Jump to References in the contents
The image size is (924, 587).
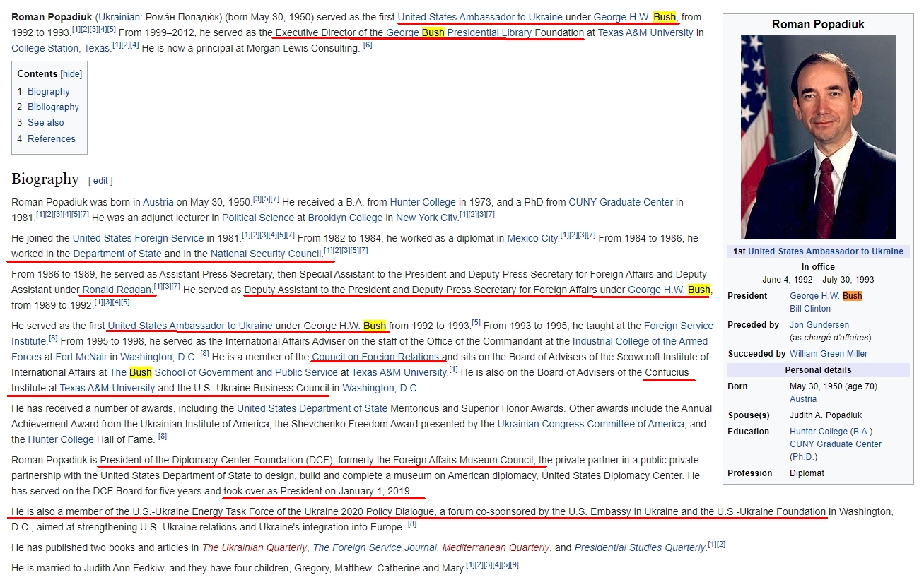[51, 139]
